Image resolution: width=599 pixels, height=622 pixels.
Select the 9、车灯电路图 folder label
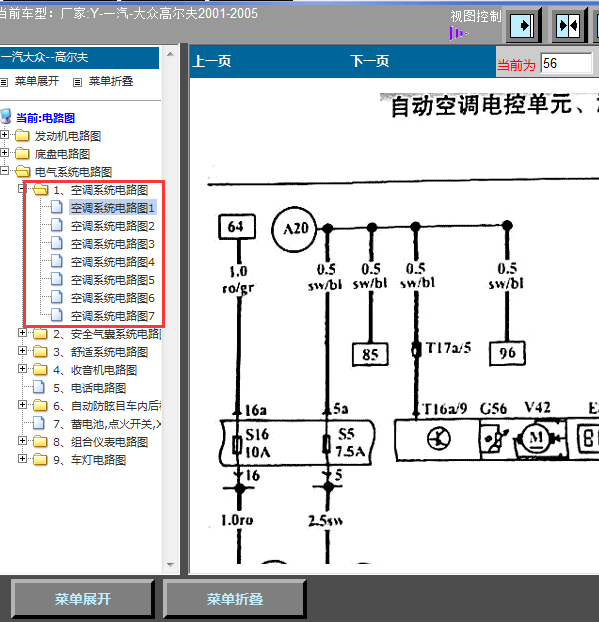[90, 460]
